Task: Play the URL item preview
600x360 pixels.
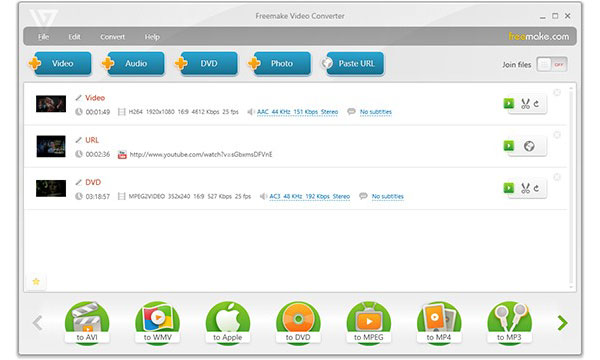Action: click(509, 146)
